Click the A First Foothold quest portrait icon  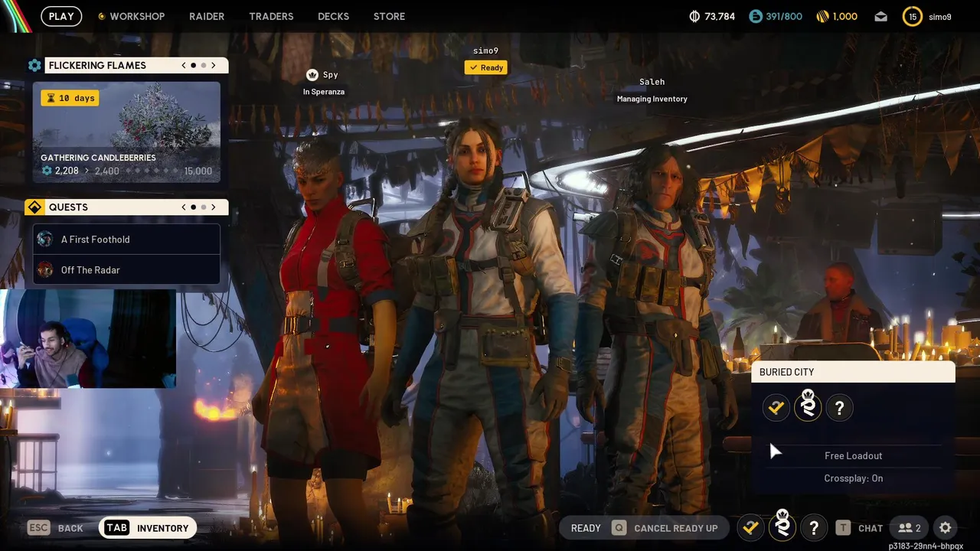click(x=45, y=240)
